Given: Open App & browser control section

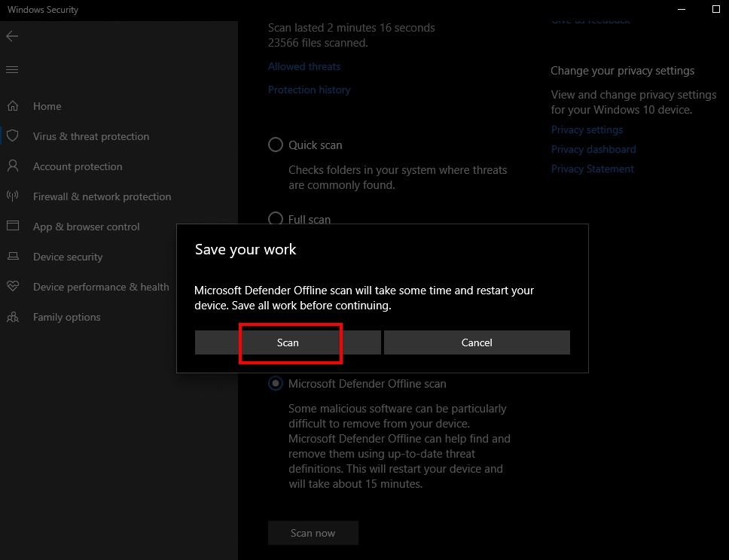Looking at the screenshot, I should tap(86, 227).
